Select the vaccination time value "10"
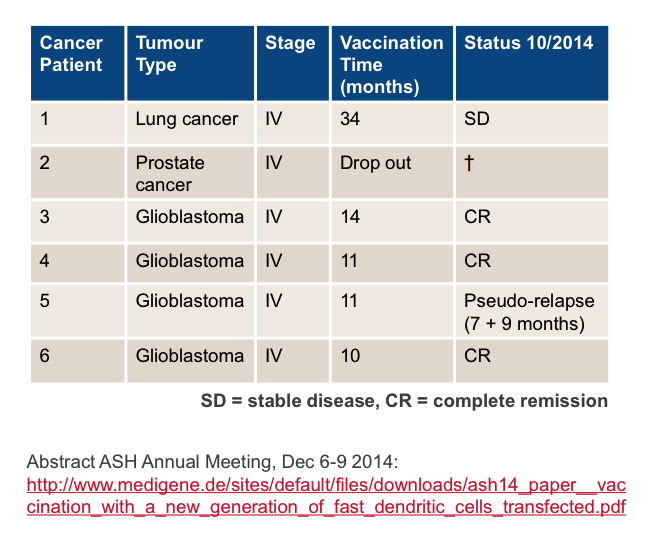Image resolution: width=663 pixels, height=540 pixels. click(350, 356)
